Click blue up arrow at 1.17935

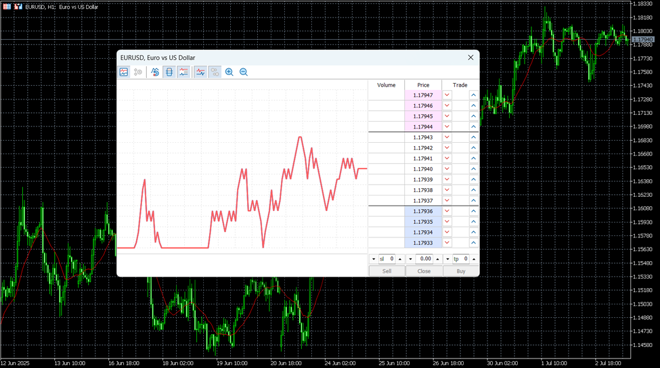click(x=474, y=221)
